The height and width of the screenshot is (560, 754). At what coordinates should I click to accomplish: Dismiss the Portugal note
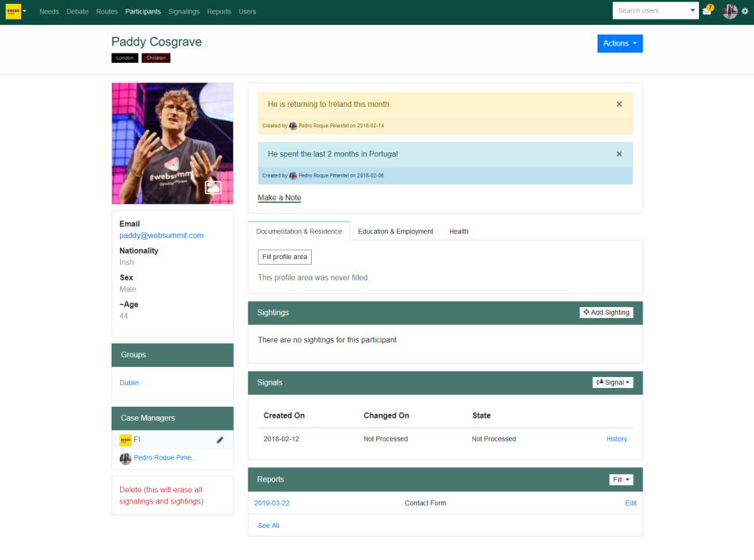[620, 154]
